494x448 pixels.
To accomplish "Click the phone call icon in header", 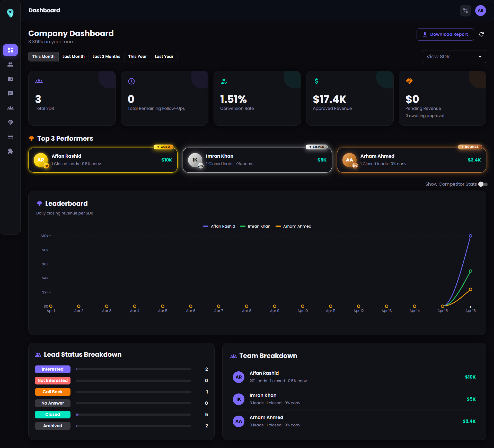I will click(x=465, y=11).
